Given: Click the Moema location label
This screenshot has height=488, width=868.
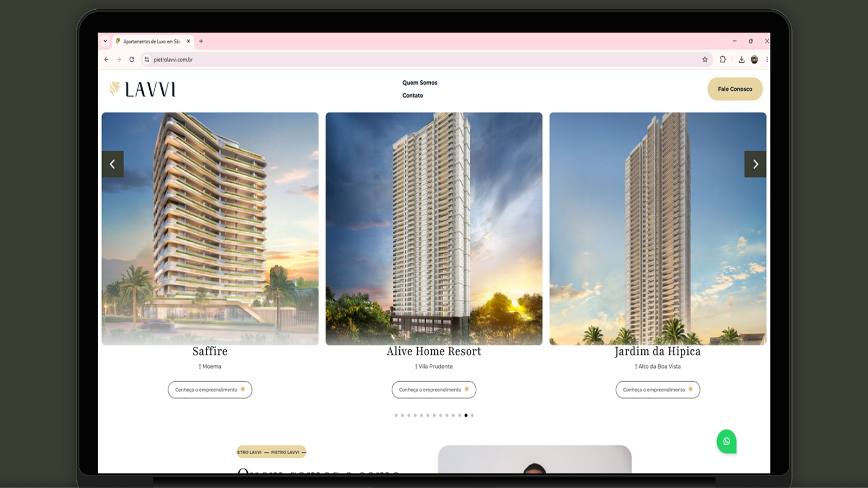Looking at the screenshot, I should (210, 367).
